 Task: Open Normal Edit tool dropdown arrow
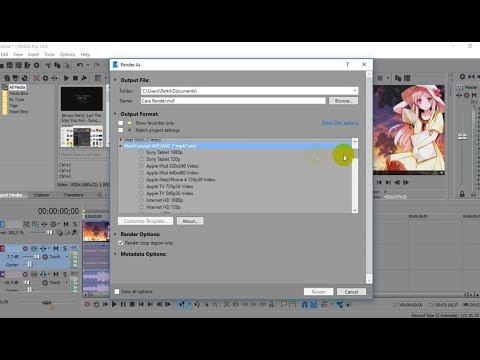tap(189, 304)
